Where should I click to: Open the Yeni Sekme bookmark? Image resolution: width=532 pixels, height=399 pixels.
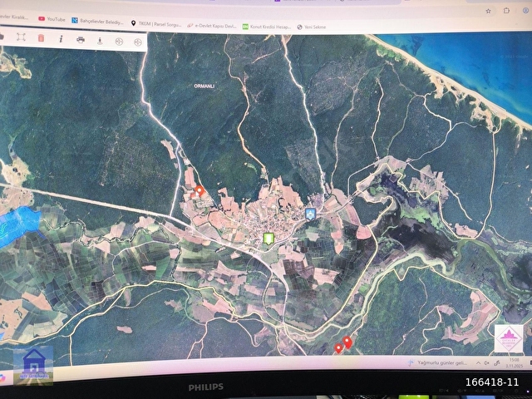point(312,27)
